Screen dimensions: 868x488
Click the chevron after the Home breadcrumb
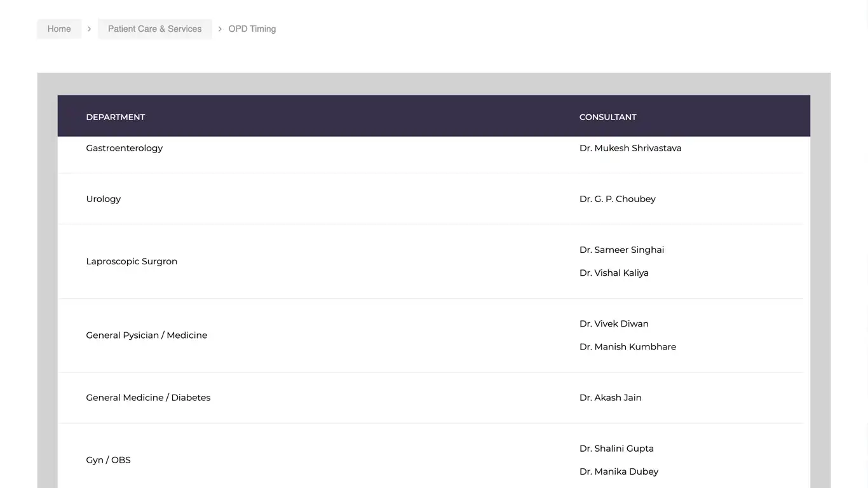click(x=90, y=29)
